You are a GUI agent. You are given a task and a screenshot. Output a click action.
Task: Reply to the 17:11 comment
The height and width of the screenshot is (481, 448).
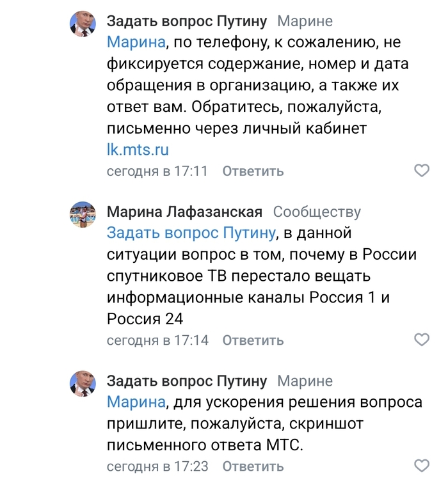click(x=253, y=171)
